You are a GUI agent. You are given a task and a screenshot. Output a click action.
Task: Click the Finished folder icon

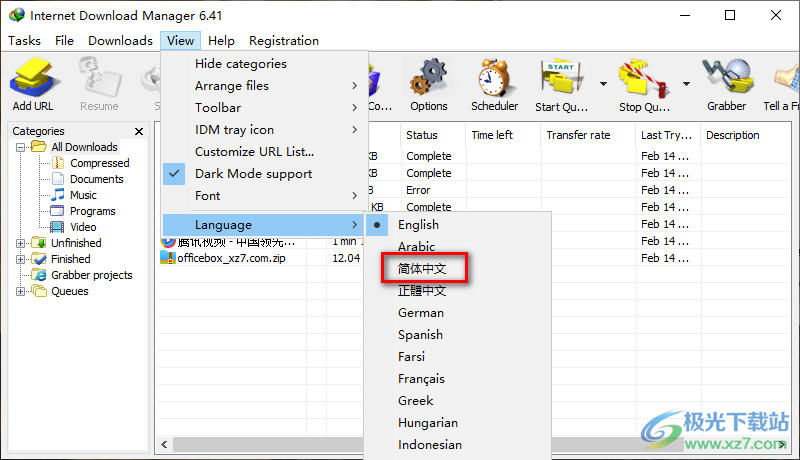pos(39,259)
